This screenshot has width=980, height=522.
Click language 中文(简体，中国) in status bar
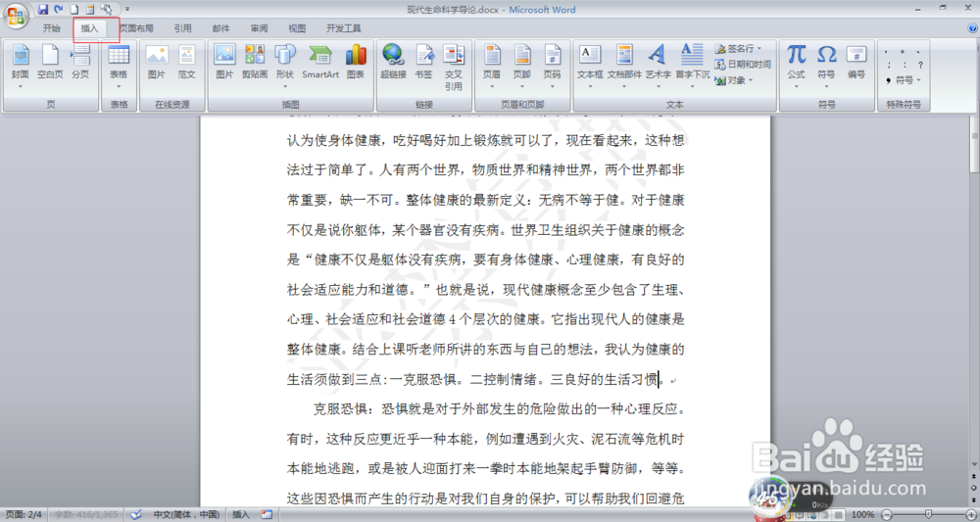(186, 514)
